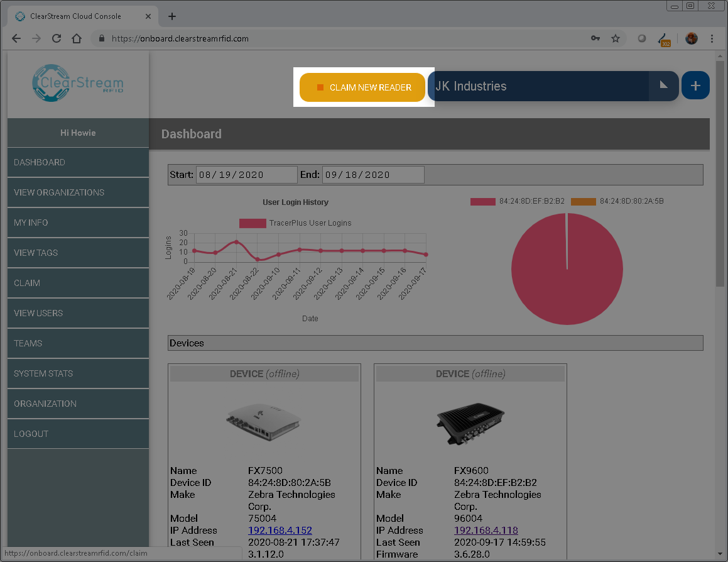The image size is (728, 562).
Task: Reload the ClearStream page
Action: coord(56,38)
